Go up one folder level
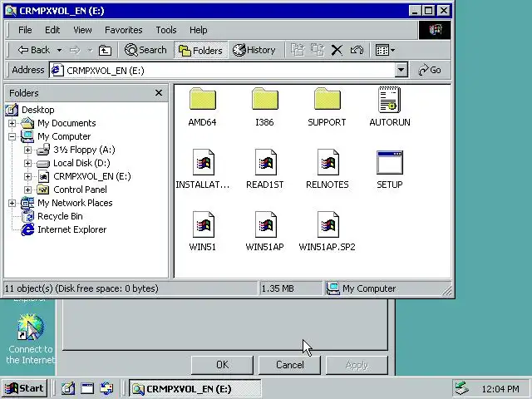The height and width of the screenshot is (399, 532). (105, 50)
